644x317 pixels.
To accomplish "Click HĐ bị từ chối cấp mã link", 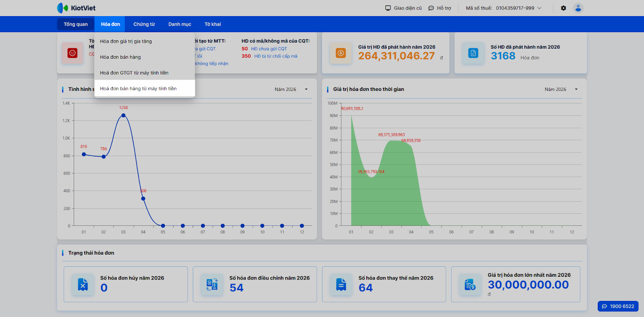I will (276, 56).
